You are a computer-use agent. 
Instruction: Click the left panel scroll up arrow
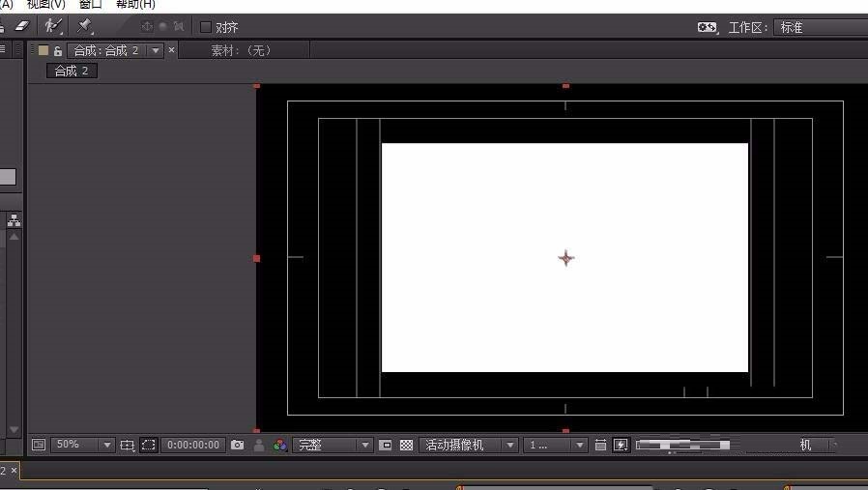click(14, 237)
